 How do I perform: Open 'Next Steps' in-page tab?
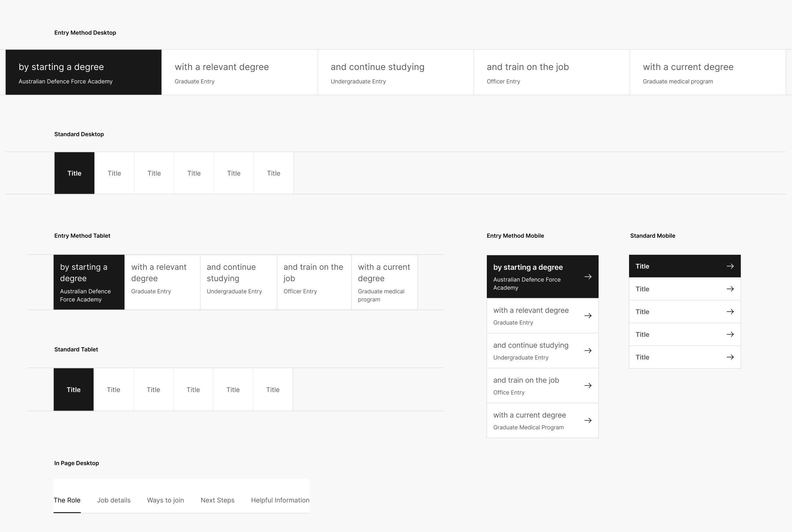click(217, 500)
